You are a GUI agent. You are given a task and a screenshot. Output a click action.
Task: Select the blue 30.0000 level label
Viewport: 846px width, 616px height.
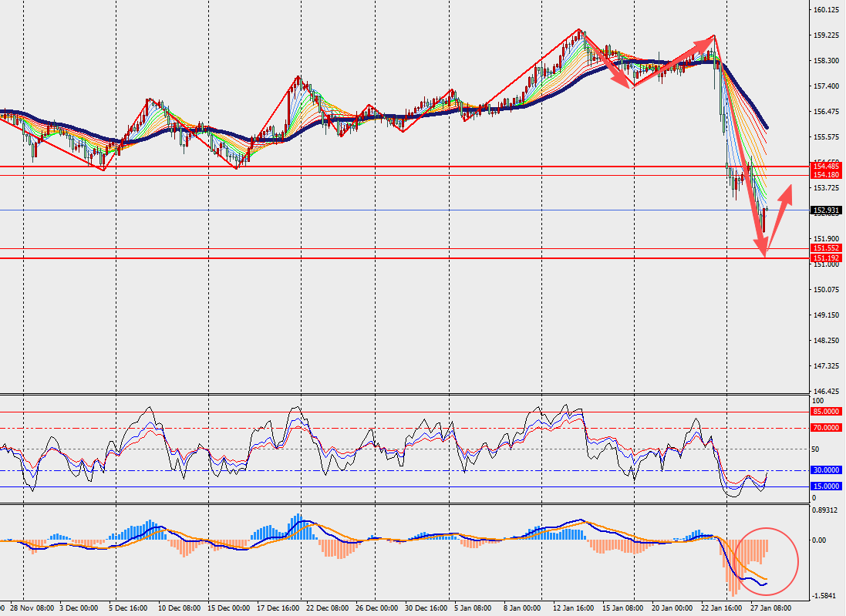tap(827, 470)
